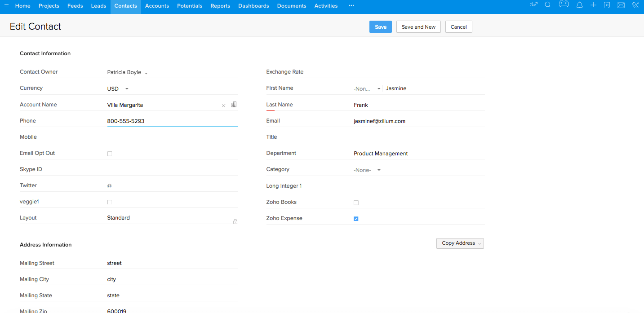644x313 pixels.
Task: Open the Dashboards menu item
Action: (253, 5)
